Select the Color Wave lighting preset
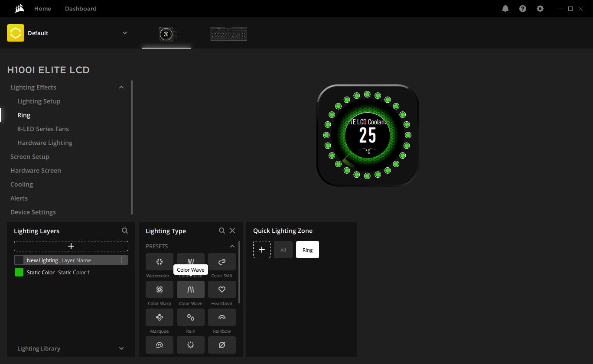This screenshot has width=593, height=364. coord(191,289)
